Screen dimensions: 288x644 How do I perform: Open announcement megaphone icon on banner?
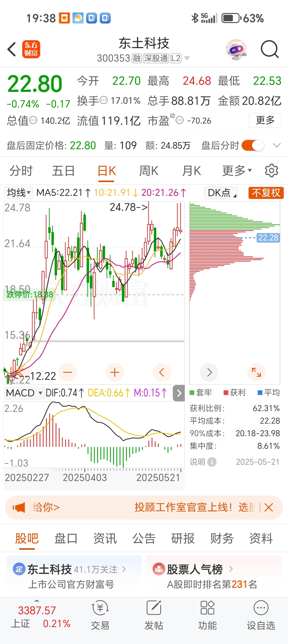(x=19, y=507)
